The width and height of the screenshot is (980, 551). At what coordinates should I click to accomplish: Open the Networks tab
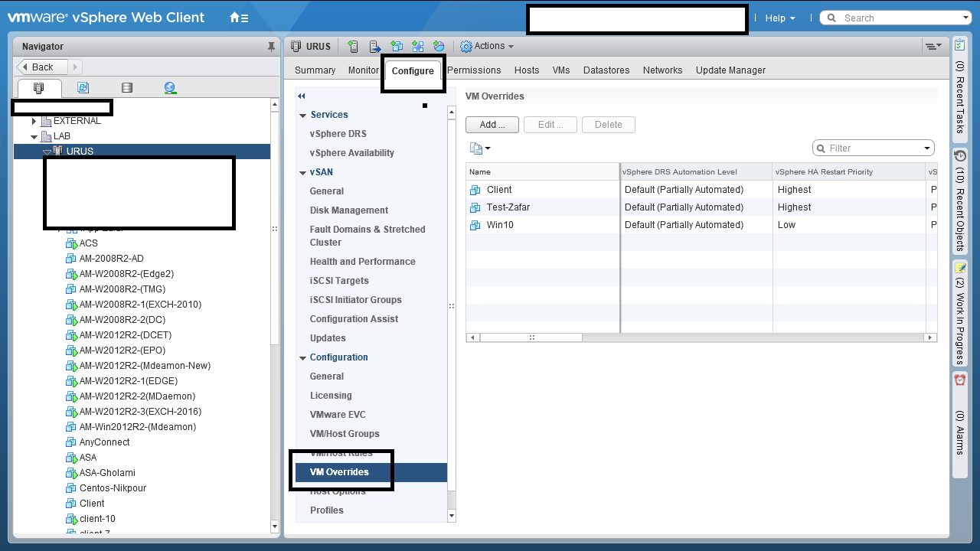tap(663, 70)
